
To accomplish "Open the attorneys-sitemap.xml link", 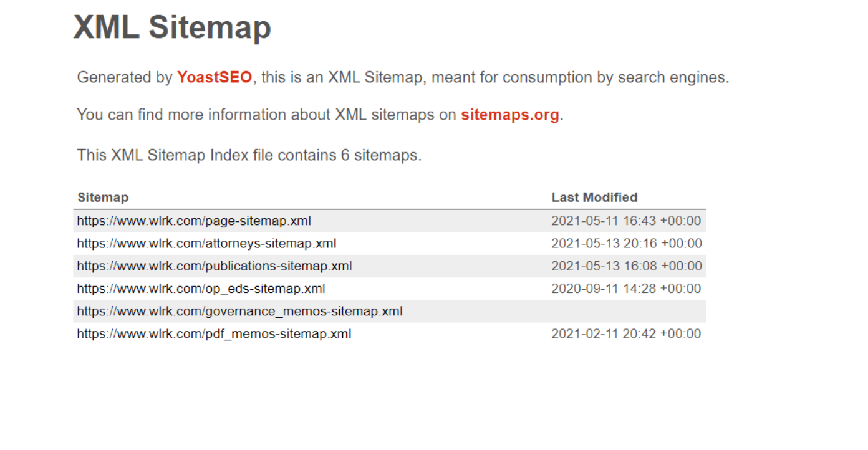I will (206, 243).
